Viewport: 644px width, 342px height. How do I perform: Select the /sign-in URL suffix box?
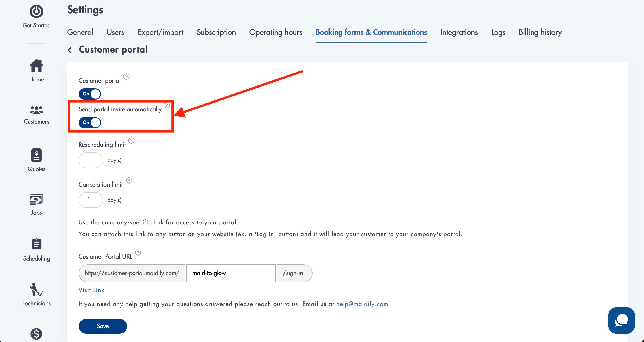coord(294,273)
